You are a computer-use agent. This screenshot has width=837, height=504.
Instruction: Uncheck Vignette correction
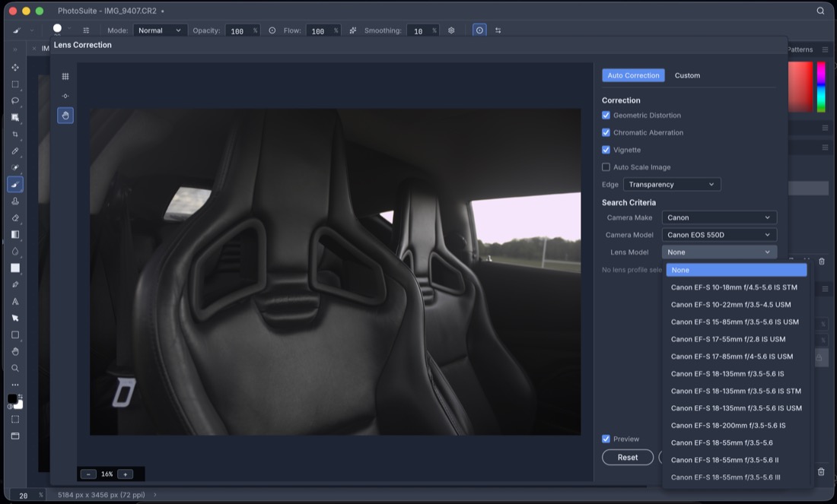point(606,150)
